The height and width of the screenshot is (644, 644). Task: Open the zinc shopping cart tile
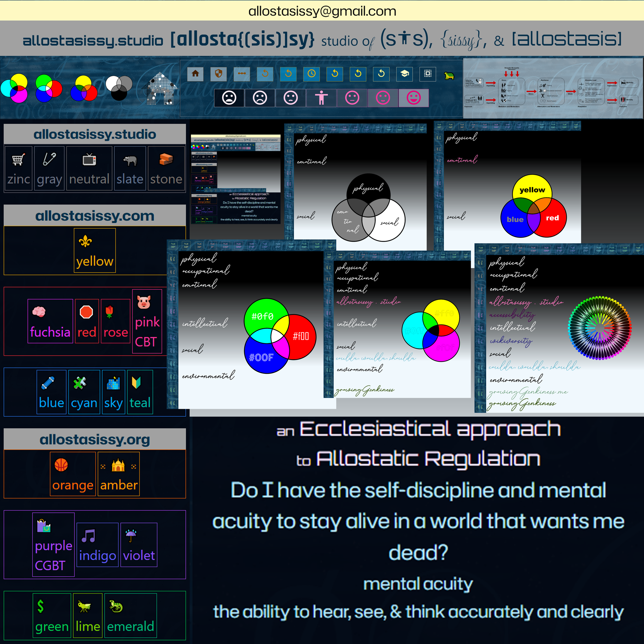point(19,168)
